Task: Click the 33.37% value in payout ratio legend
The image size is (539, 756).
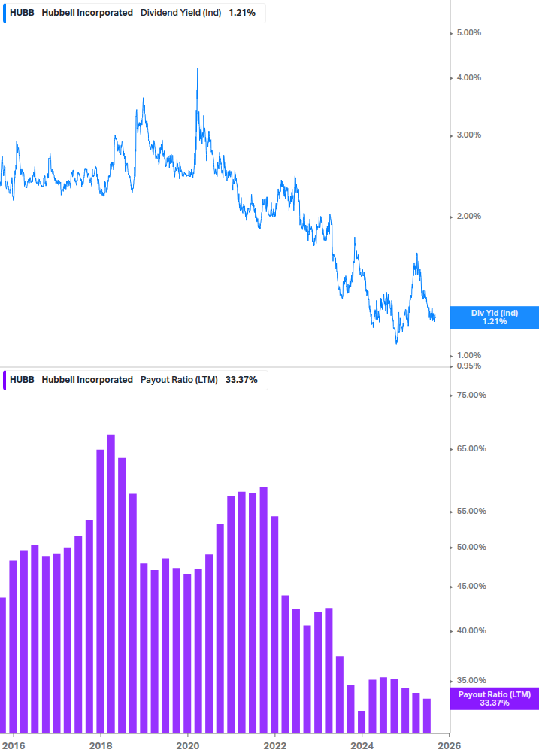Action: [x=241, y=379]
